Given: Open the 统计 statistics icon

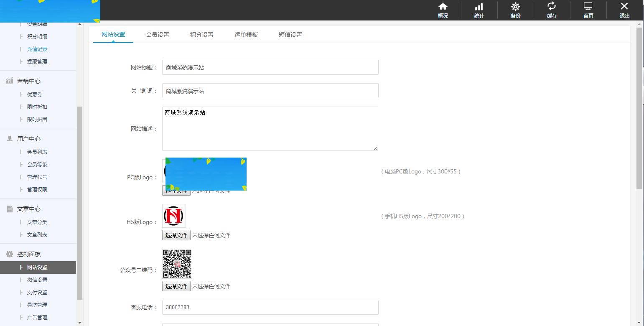Looking at the screenshot, I should (479, 10).
